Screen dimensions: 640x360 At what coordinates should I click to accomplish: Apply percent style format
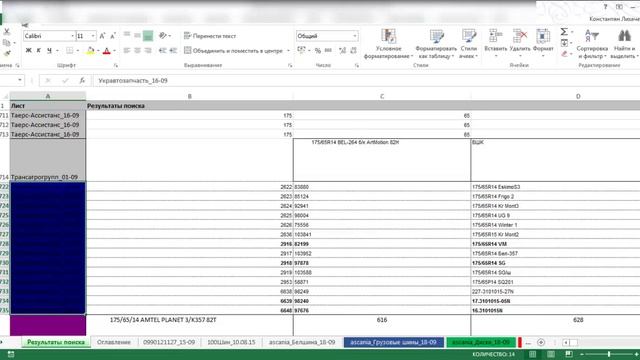pos(318,51)
